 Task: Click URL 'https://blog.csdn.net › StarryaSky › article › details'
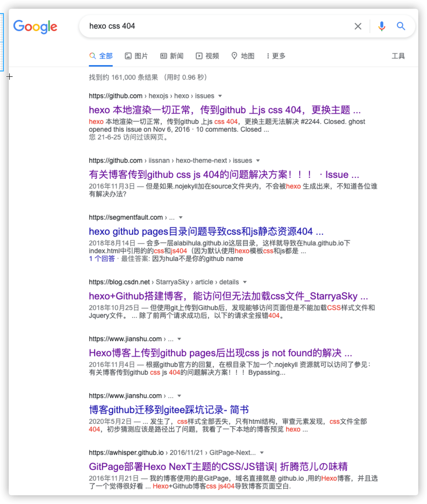point(164,282)
